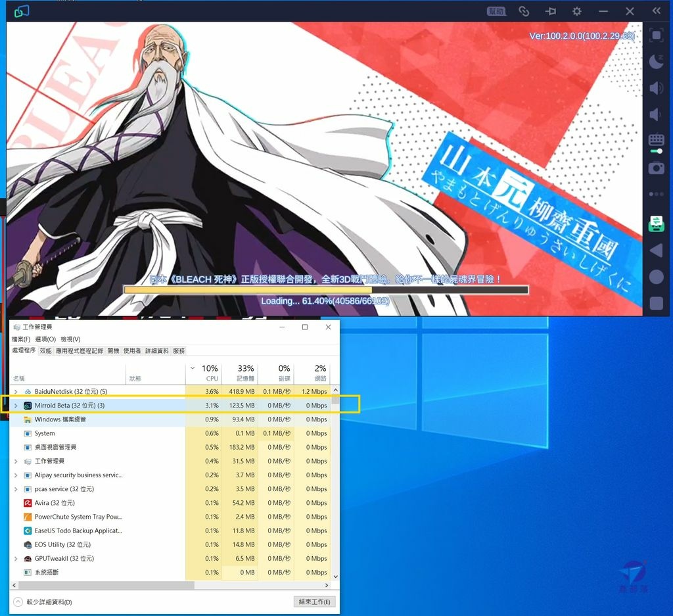Viewport: 673px width, 616px height.
Task: Expand the Mirroid Beta process group
Action: (x=16, y=405)
